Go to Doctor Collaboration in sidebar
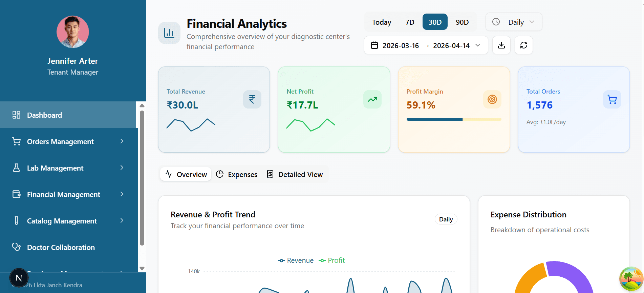 coord(61,247)
